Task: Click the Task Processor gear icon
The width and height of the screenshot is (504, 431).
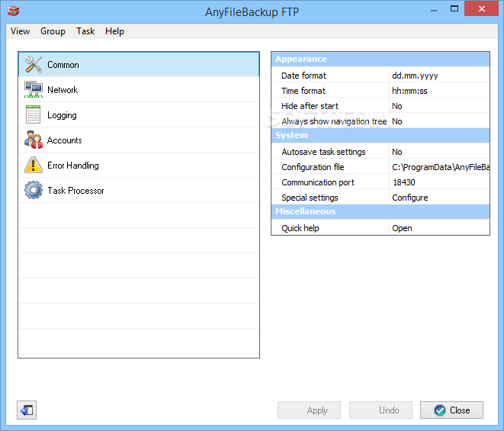Action: [33, 190]
